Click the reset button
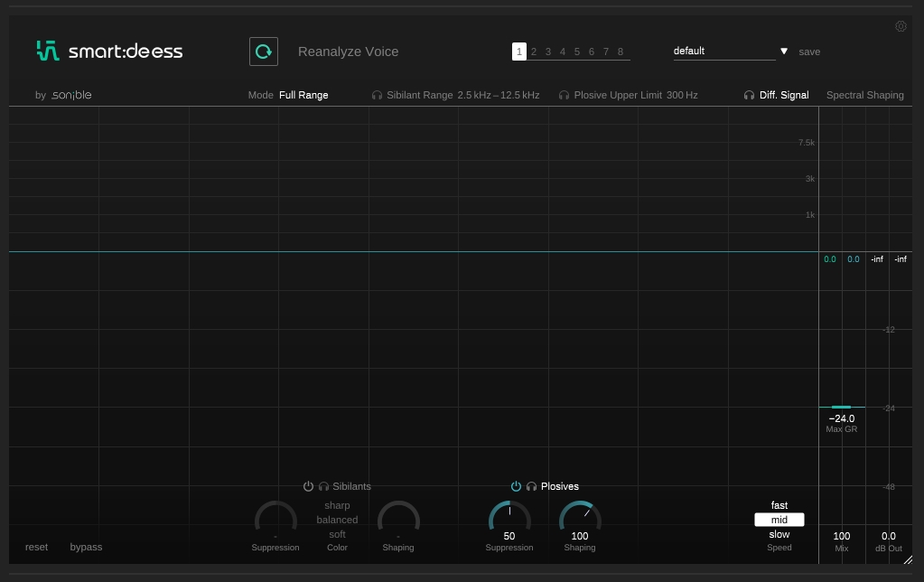 [x=36, y=548]
